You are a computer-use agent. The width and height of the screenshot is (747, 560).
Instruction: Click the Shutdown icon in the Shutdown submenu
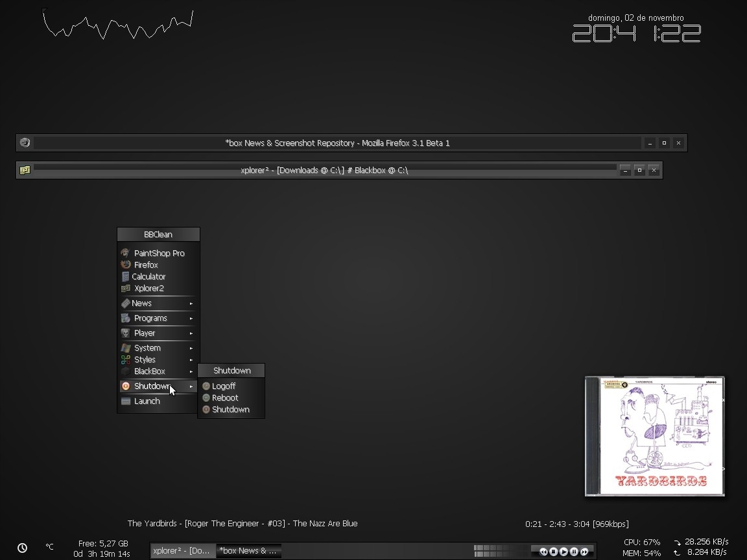pyautogui.click(x=206, y=410)
